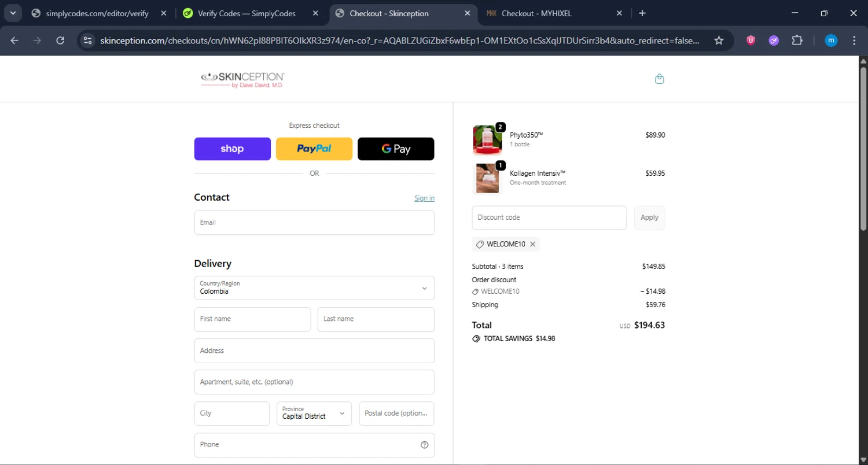Click the scrollbar down arrow
The image size is (868, 465).
tap(863, 460)
